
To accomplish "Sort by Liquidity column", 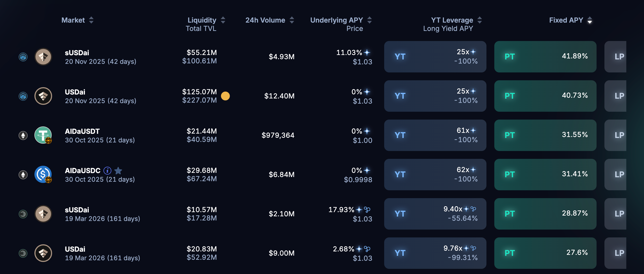I will pos(223,20).
